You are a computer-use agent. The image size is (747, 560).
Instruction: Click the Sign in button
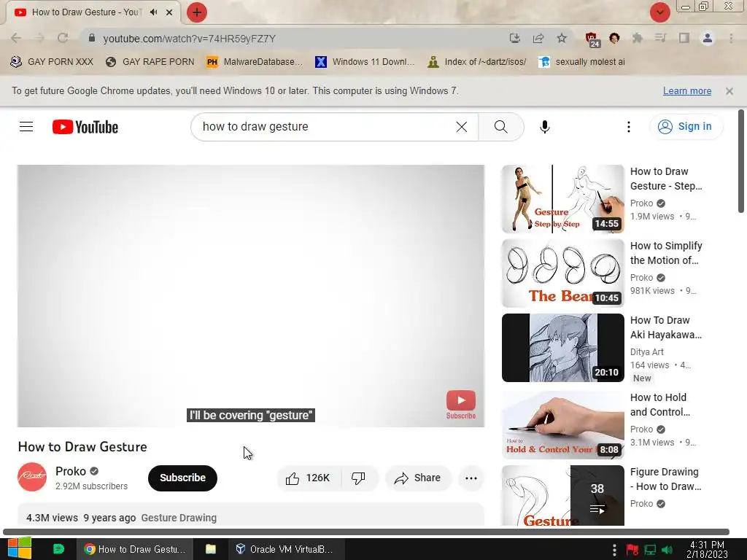tap(686, 127)
